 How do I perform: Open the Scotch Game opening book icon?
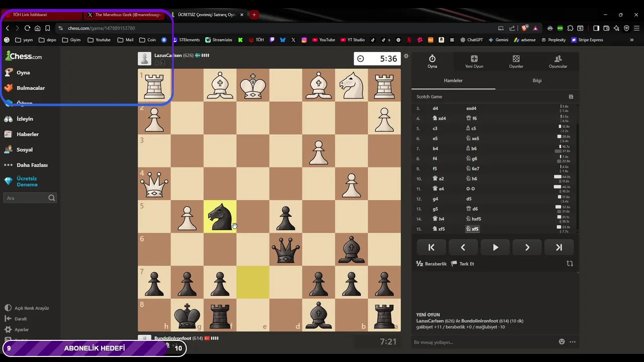tap(571, 97)
